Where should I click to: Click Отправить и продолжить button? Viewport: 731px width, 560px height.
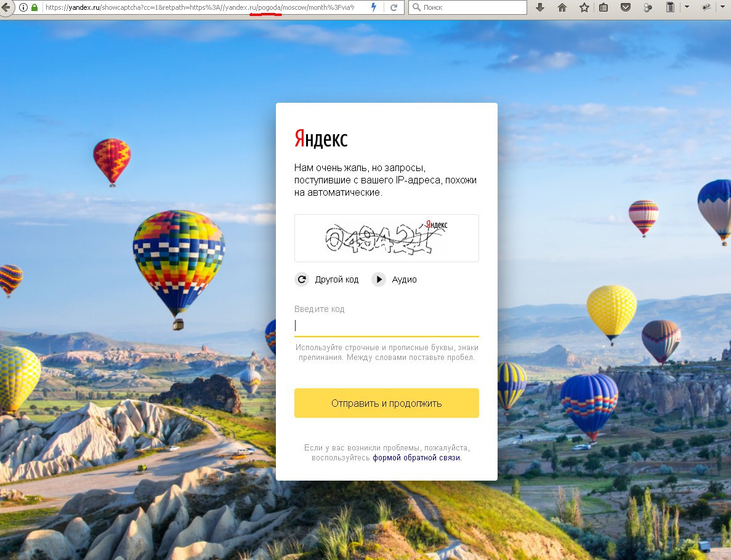tap(387, 403)
